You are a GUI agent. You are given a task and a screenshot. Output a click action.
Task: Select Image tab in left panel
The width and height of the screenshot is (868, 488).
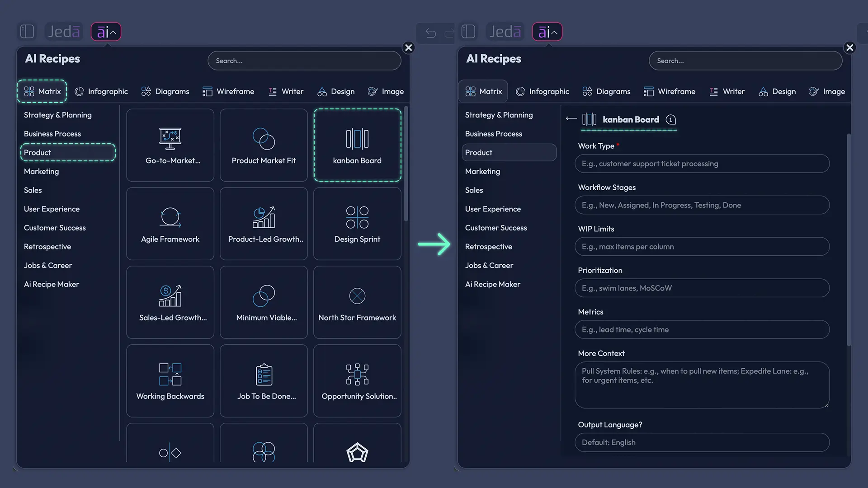[x=386, y=91]
